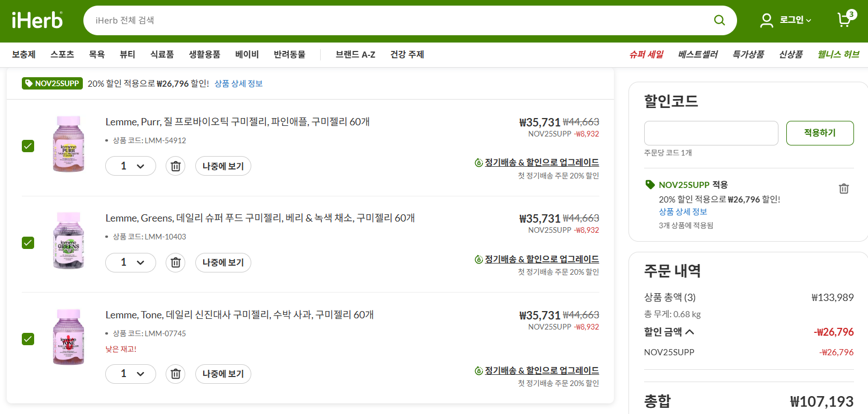This screenshot has width=868, height=414.
Task: Uncheck the Lemme Greens item checkbox
Action: point(28,242)
